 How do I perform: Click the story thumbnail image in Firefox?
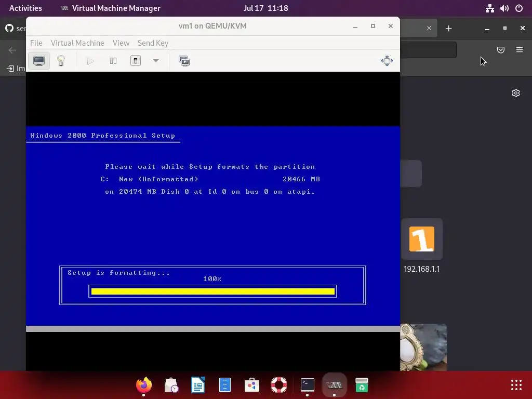pyautogui.click(x=423, y=348)
